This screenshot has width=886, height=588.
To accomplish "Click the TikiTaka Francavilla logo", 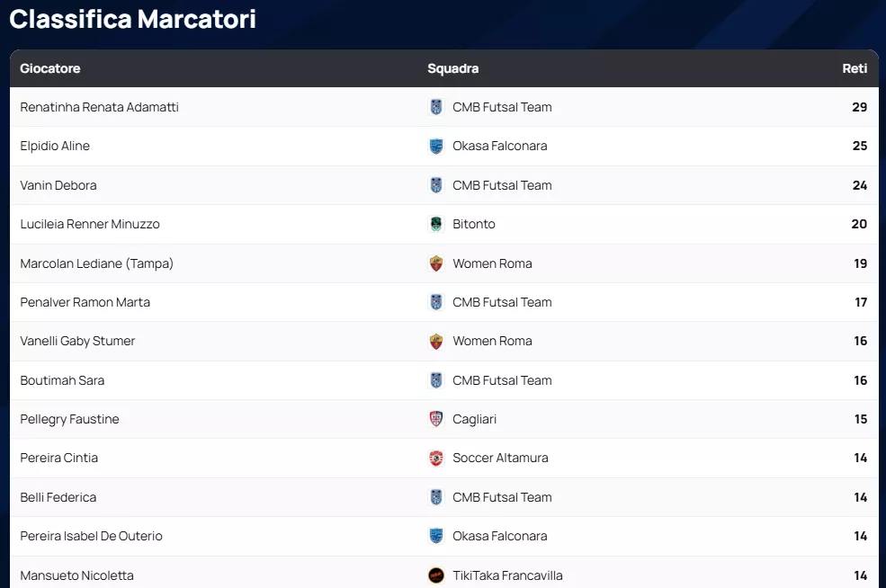I will point(436,575).
